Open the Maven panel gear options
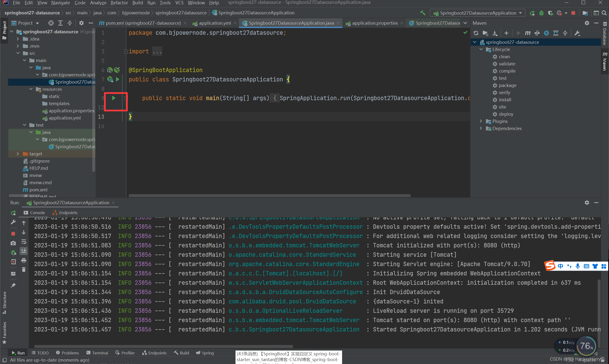The image size is (609, 364). point(587,23)
